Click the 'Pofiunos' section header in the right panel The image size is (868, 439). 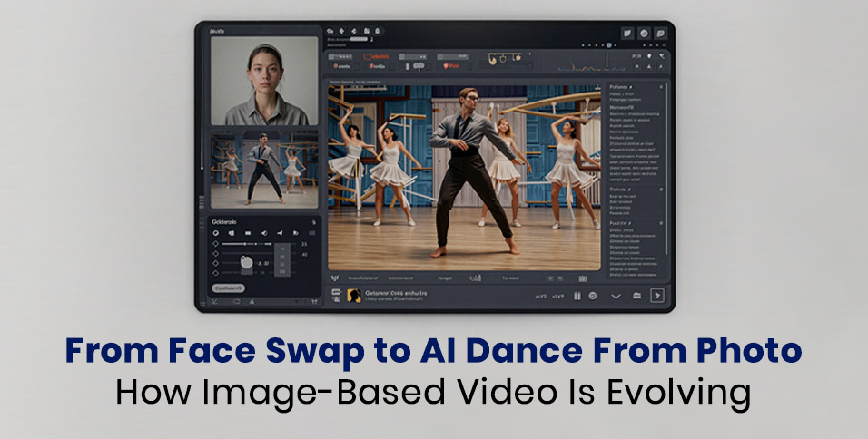point(619,87)
